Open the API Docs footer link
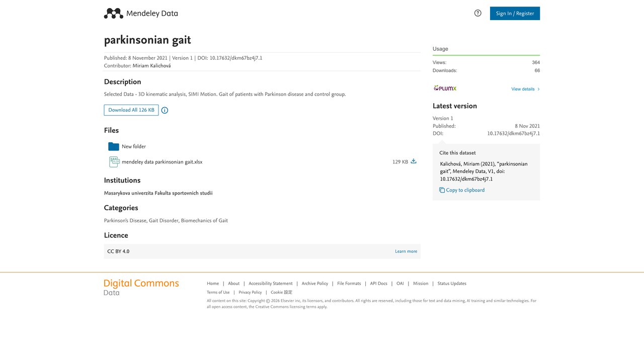 [x=379, y=284]
